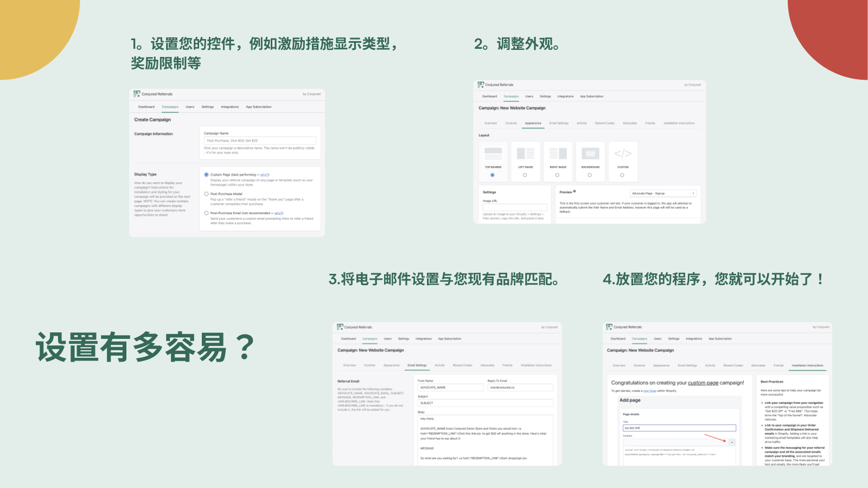Select the highlighted Appearance sub-tab in the step 2 screenshot
Screen dimensions: 868x488
click(533, 123)
